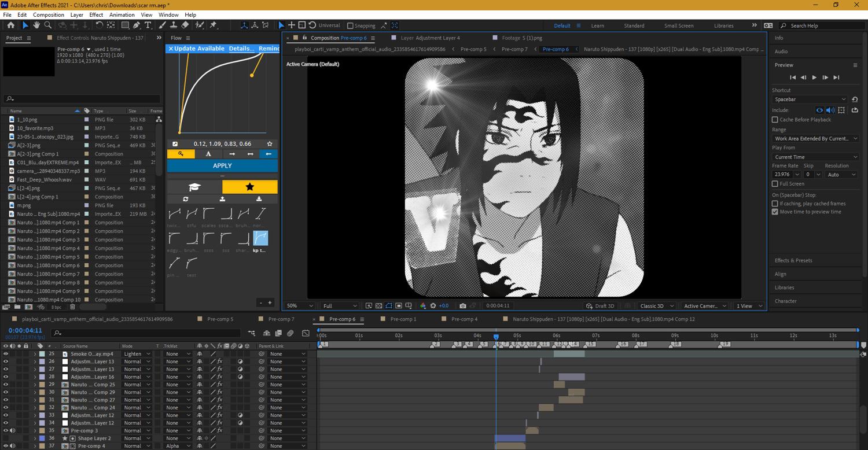The image size is (868, 450).
Task: Click the Flow star favorites icon
Action: (250, 187)
